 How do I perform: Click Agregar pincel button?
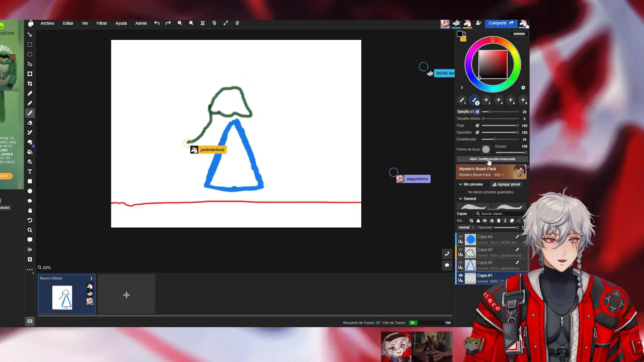coord(506,185)
